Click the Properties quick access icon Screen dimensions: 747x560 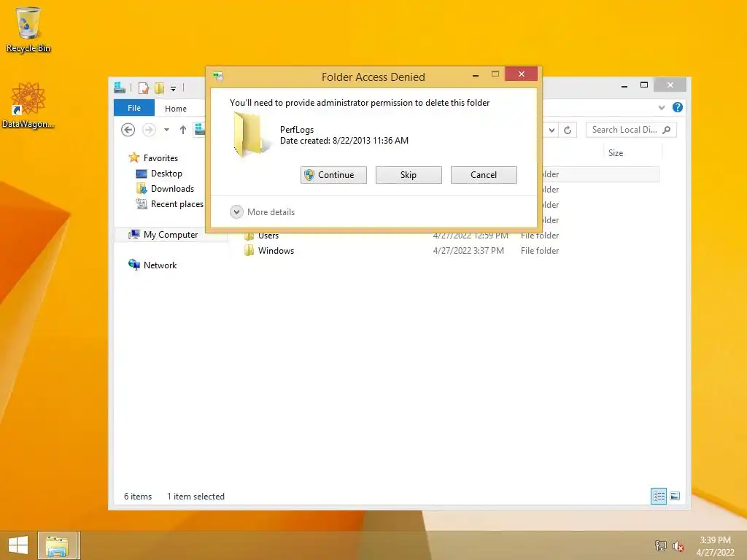[x=144, y=87]
